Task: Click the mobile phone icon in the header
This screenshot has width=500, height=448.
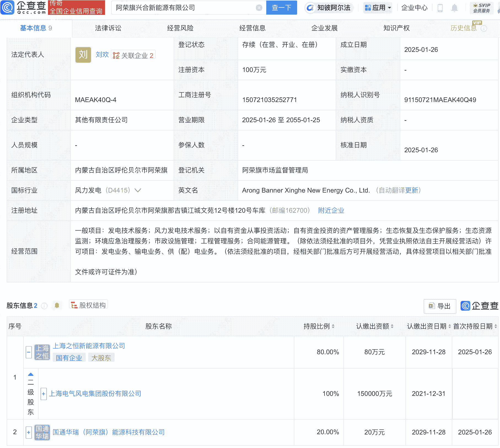Action: click(440, 8)
